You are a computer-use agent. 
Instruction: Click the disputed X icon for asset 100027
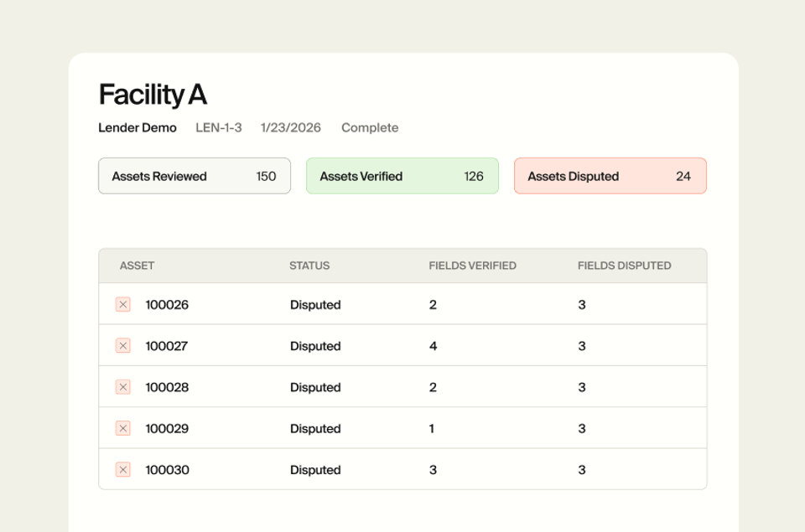pyautogui.click(x=122, y=346)
